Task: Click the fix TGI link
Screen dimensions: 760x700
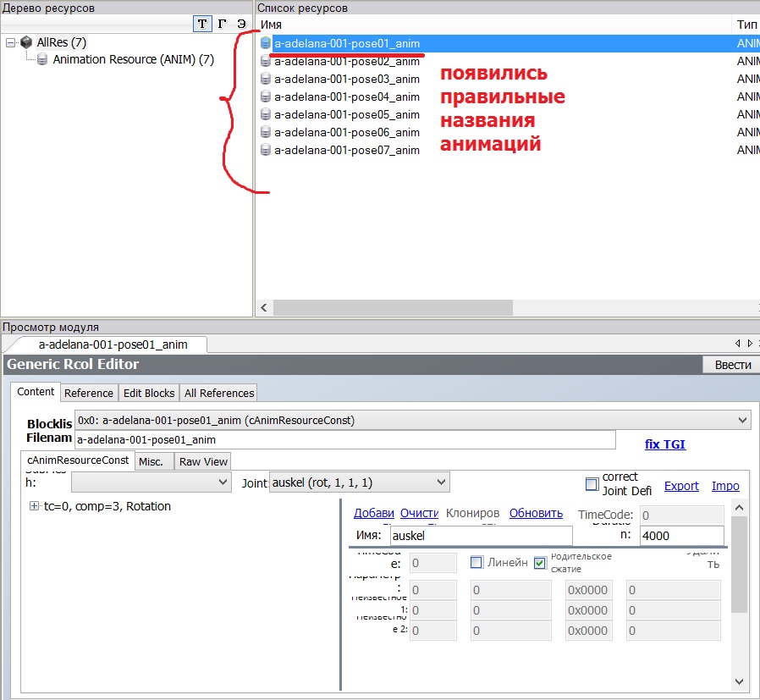Action: [x=665, y=444]
